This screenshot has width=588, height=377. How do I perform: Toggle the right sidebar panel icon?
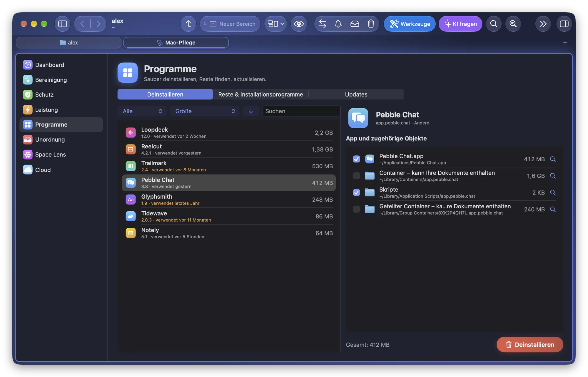[x=564, y=24]
